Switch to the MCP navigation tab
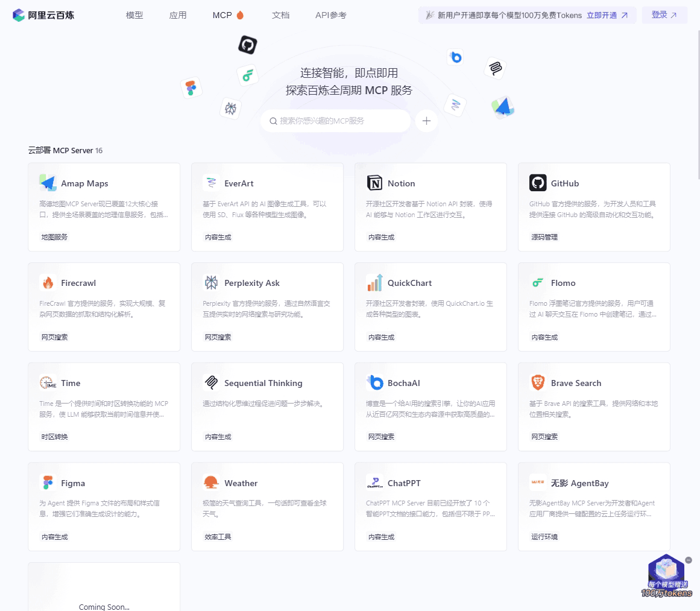The width and height of the screenshot is (700, 611). coord(228,15)
